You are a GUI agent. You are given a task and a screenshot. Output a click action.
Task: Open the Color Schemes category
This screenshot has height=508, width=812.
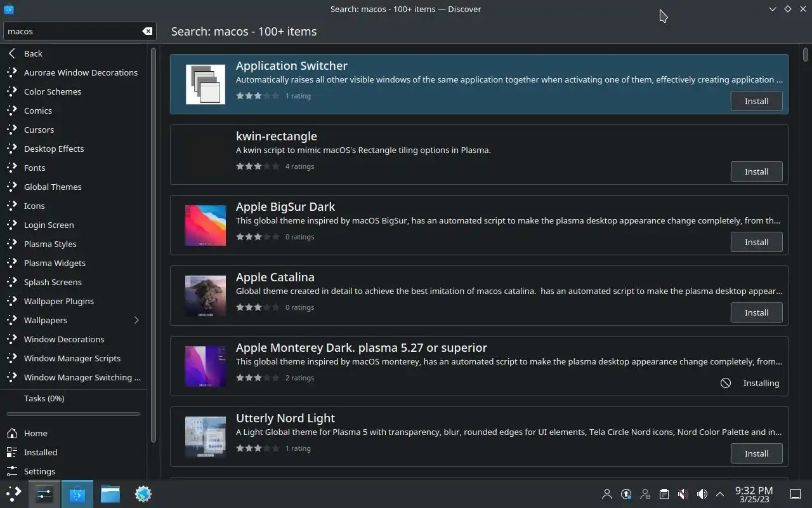pyautogui.click(x=74, y=91)
